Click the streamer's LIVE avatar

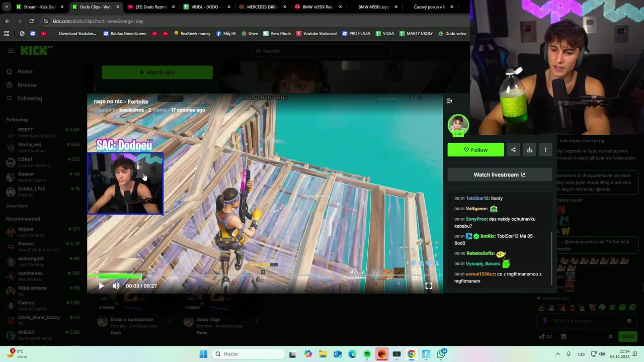click(x=458, y=125)
